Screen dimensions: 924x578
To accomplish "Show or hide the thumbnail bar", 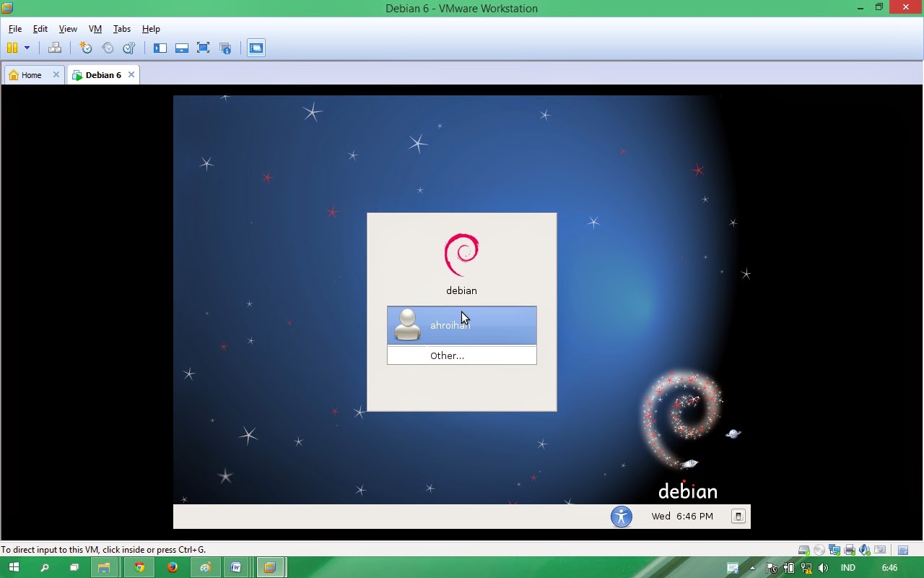I will tap(182, 48).
